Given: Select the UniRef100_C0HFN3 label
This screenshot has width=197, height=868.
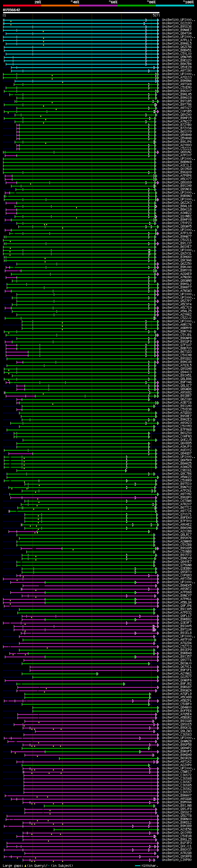Looking at the screenshot, I should (x=177, y=436).
